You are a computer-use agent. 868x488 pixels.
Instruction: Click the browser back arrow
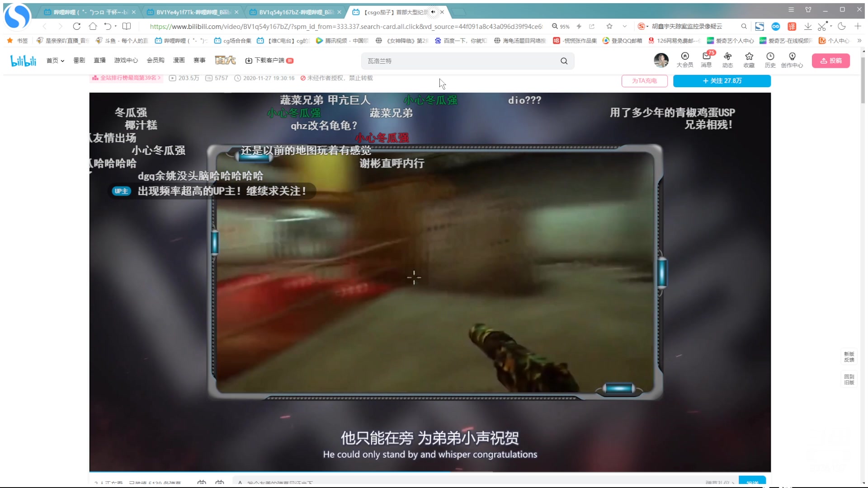pyautogui.click(x=44, y=26)
